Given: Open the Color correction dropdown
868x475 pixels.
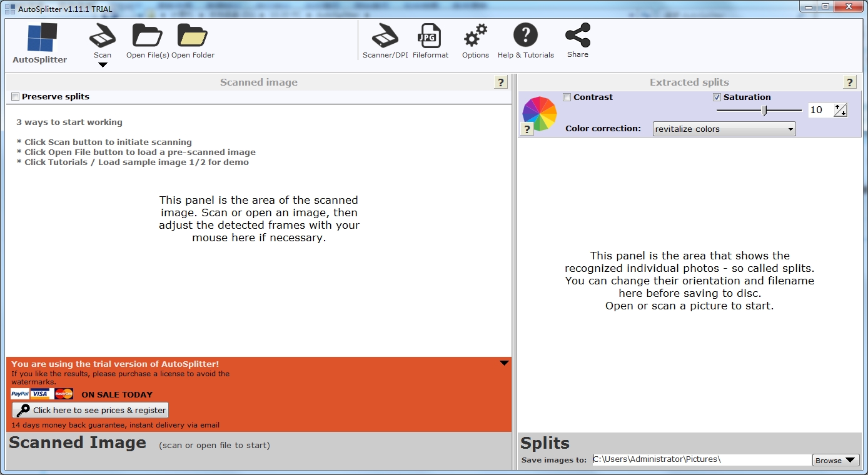Looking at the screenshot, I should 724,129.
